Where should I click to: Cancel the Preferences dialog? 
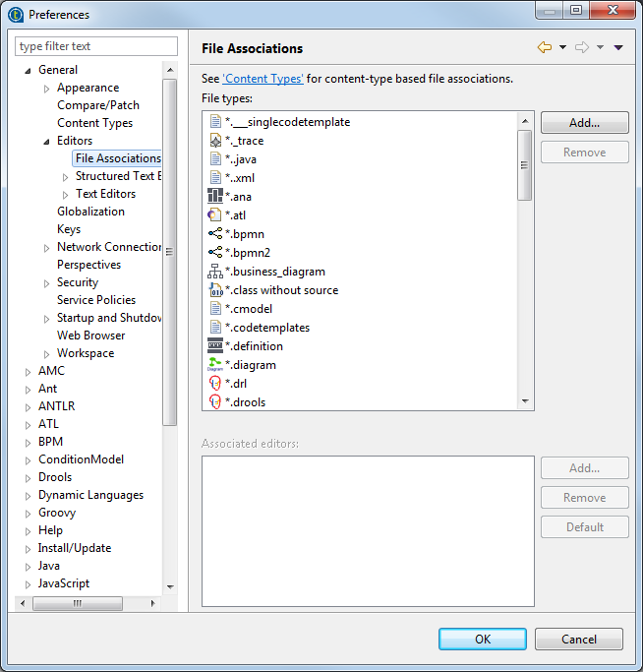(x=579, y=639)
